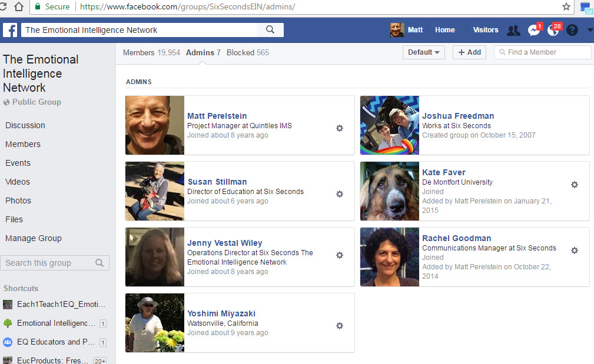The width and height of the screenshot is (594, 364).
Task: Open the friend requests icon
Action: click(513, 31)
